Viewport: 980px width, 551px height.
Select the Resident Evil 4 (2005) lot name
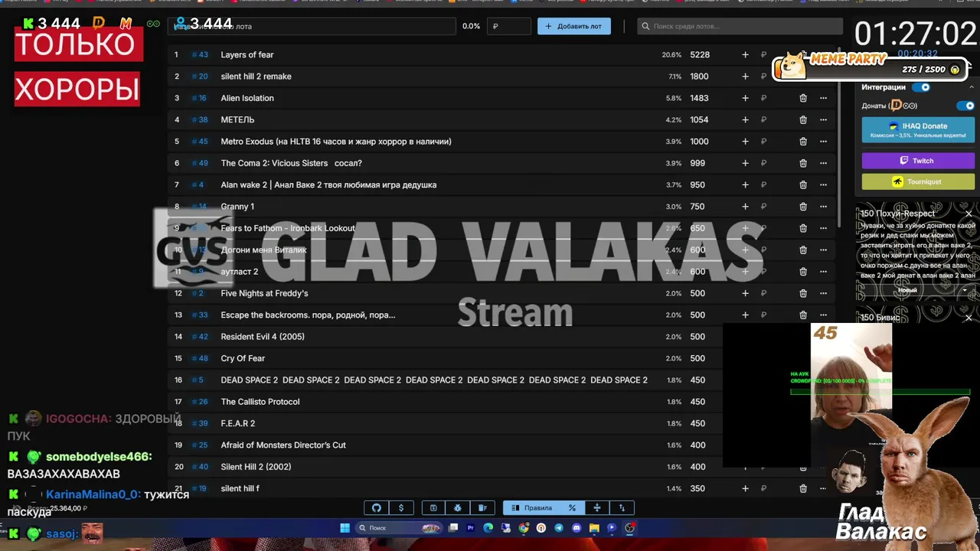263,337
